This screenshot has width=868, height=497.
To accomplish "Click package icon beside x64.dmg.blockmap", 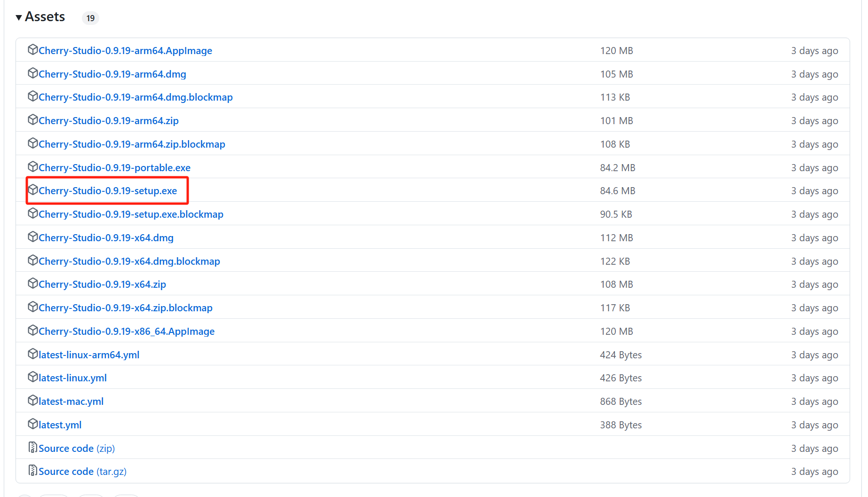I will pyautogui.click(x=32, y=260).
